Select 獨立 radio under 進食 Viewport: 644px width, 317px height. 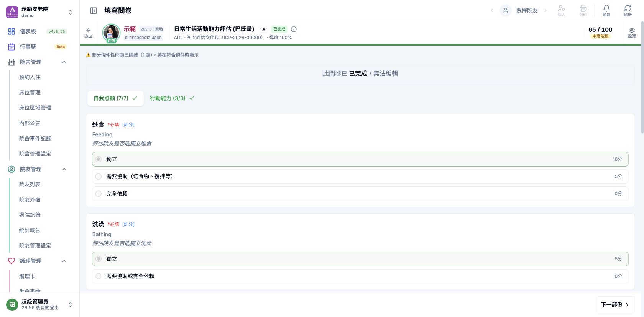[99, 159]
